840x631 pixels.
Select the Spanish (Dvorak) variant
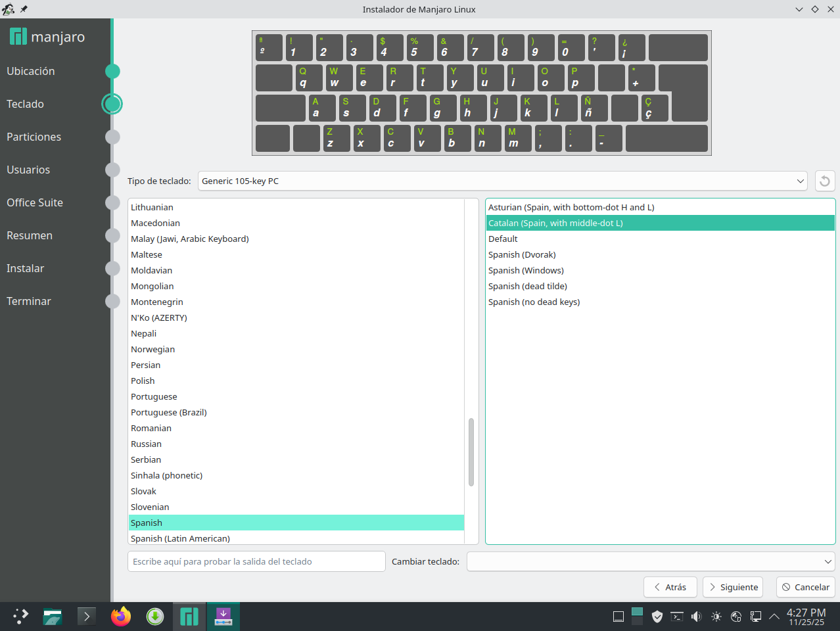click(522, 254)
